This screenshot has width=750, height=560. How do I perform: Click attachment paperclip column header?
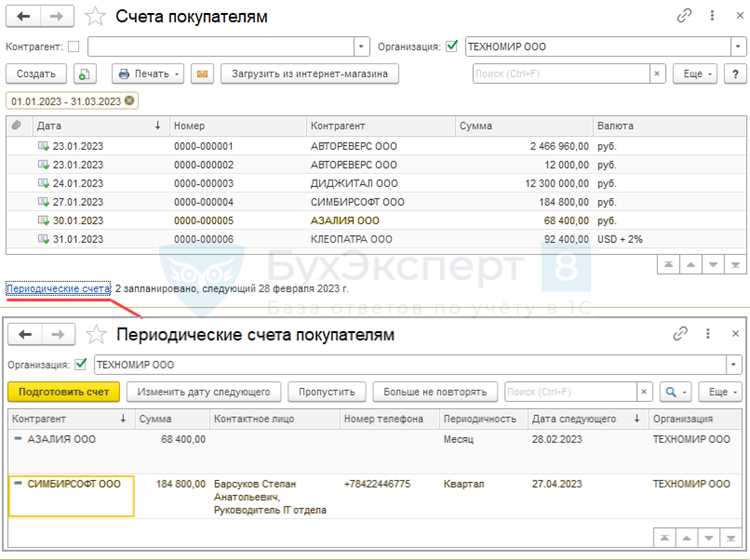(x=16, y=125)
